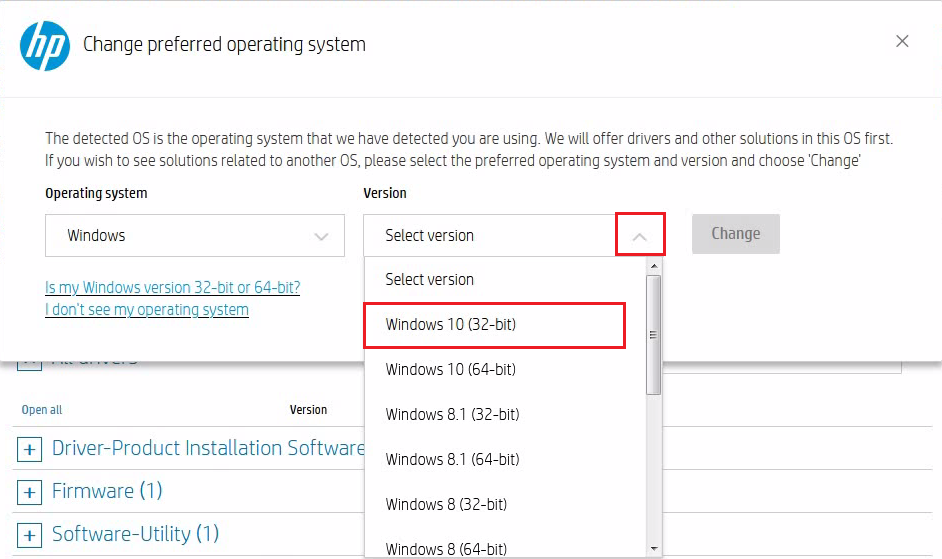942x559 pixels.
Task: Click the version list scrollbar down arrow
Action: [654, 548]
